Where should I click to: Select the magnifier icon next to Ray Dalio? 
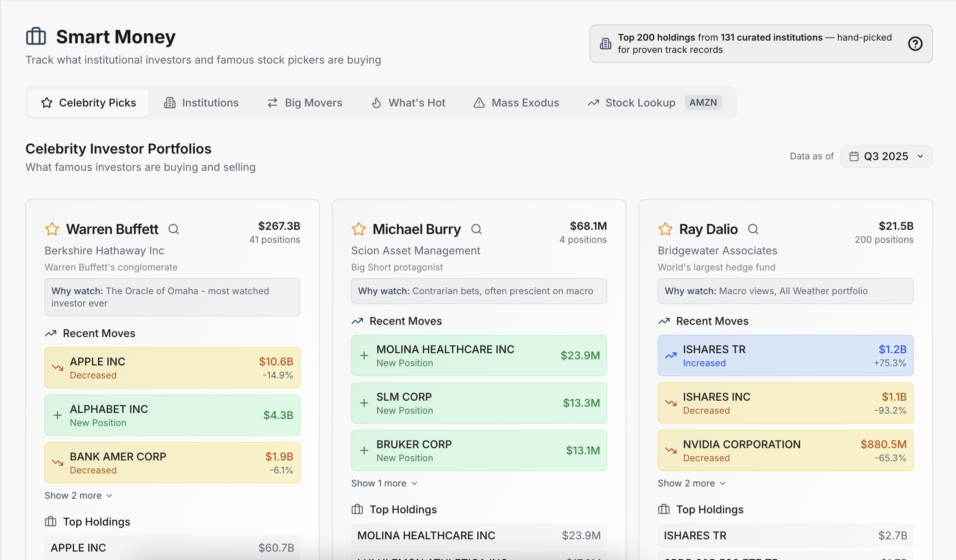(754, 229)
